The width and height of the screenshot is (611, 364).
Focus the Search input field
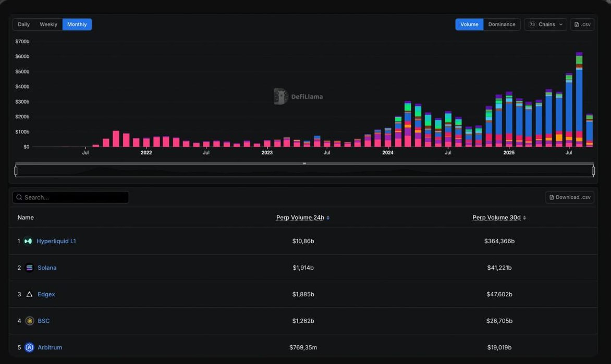[x=70, y=197]
